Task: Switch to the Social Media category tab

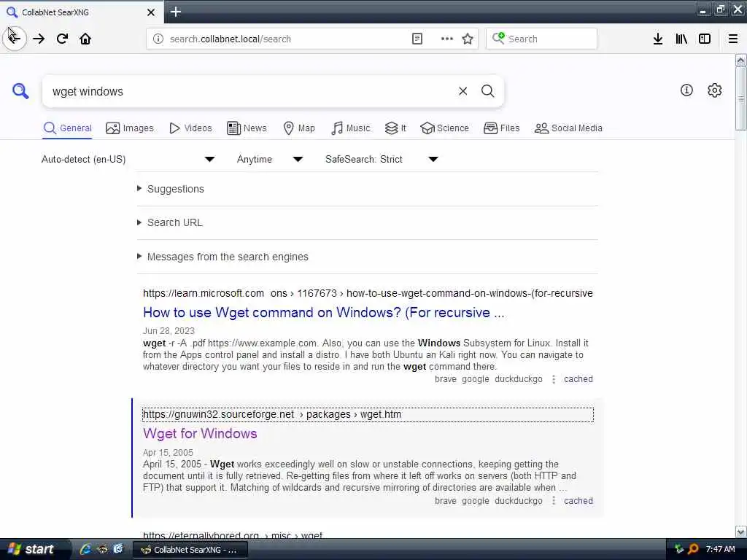Action: [568, 128]
